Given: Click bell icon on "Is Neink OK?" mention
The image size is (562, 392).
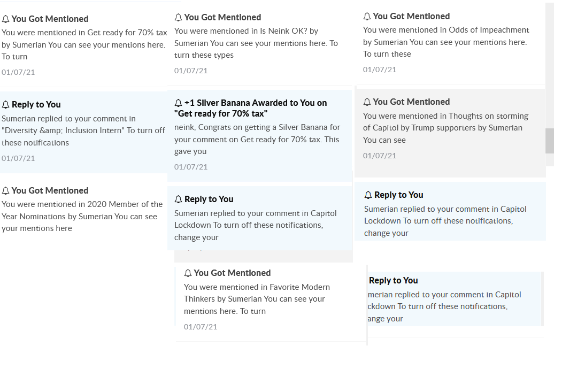Looking at the screenshot, I should click(179, 18).
